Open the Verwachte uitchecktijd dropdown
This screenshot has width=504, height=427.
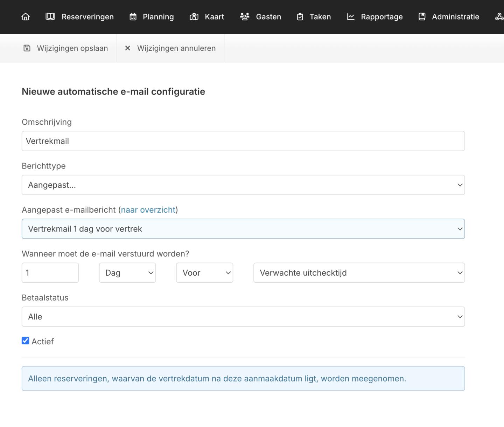pyautogui.click(x=359, y=273)
